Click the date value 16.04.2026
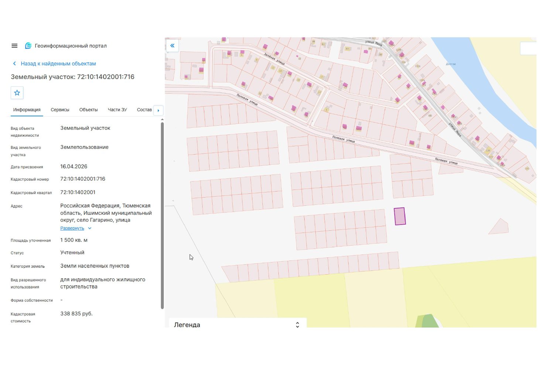 point(74,167)
